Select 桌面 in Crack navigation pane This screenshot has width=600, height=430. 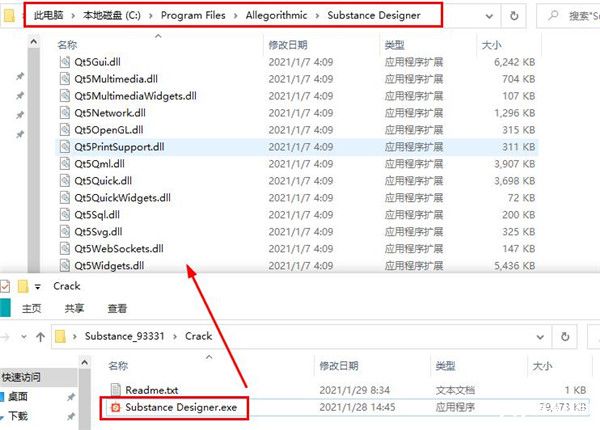click(18, 397)
